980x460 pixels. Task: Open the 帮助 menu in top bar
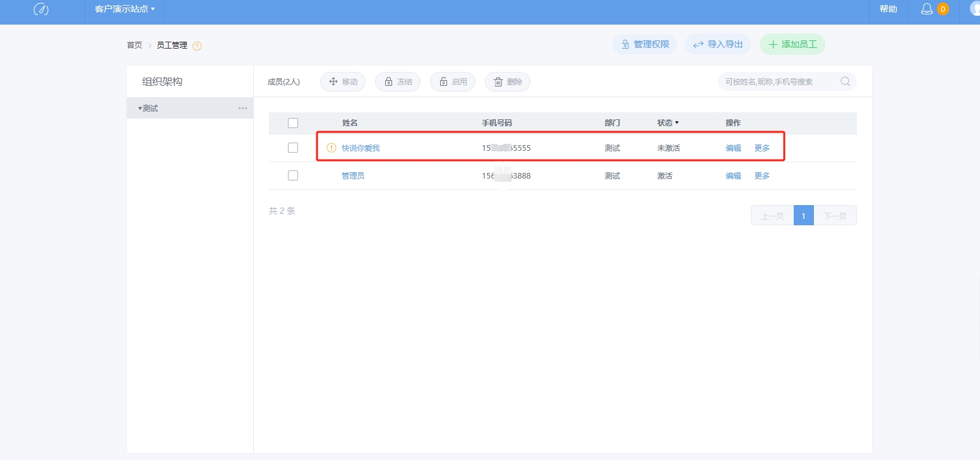point(888,9)
